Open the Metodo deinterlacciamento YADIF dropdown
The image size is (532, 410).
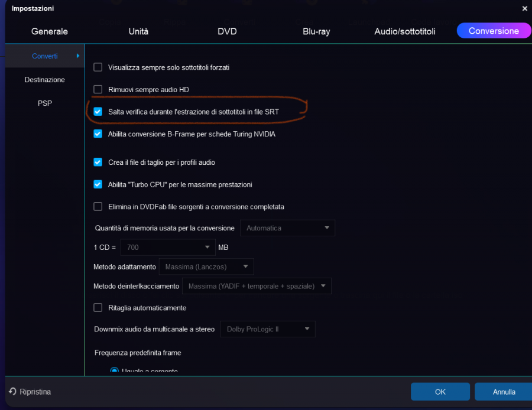click(x=257, y=287)
